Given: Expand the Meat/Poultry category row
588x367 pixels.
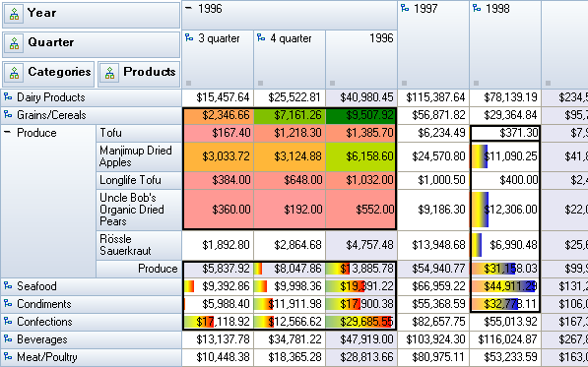Looking at the screenshot, I should (x=8, y=356).
